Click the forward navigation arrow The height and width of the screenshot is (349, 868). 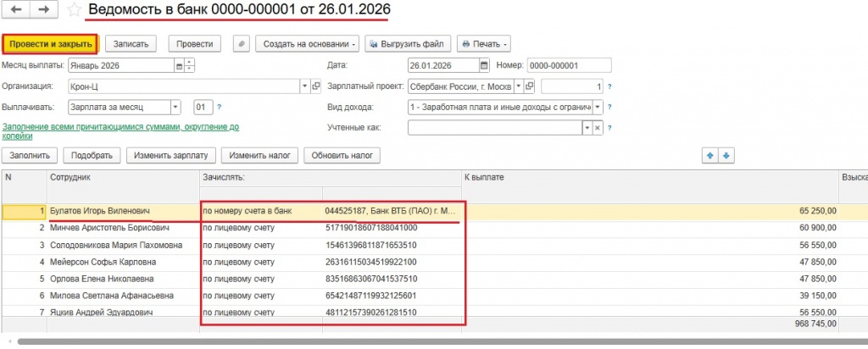tap(45, 11)
